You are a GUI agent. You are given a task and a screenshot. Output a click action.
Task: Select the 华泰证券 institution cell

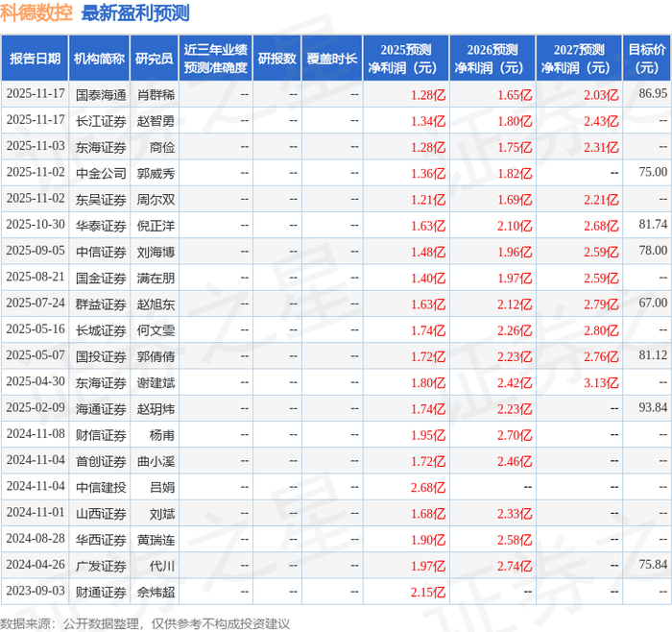click(101, 226)
